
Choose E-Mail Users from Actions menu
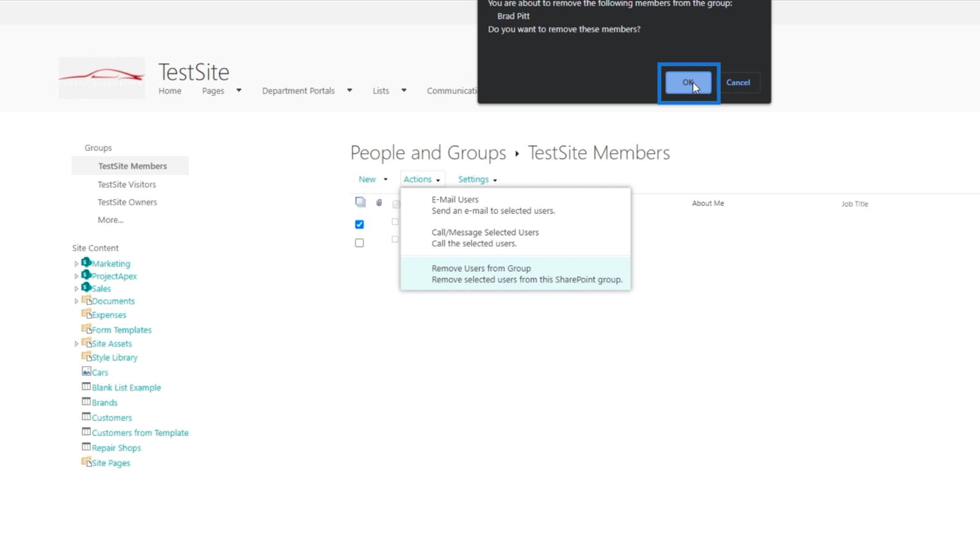pos(516,205)
